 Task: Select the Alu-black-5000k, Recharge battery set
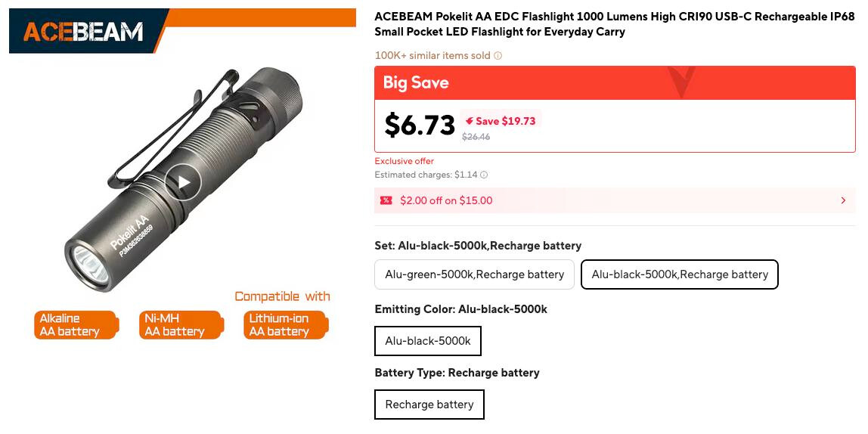coord(679,274)
